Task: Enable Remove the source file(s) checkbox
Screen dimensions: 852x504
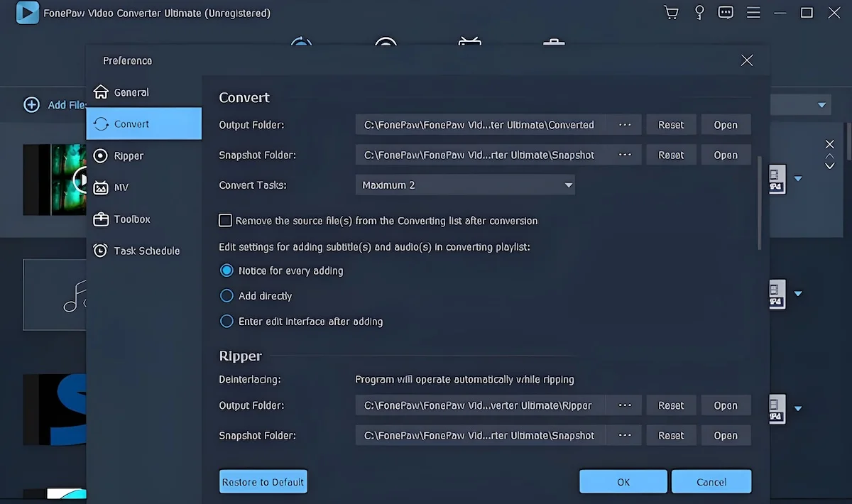Action: tap(226, 221)
